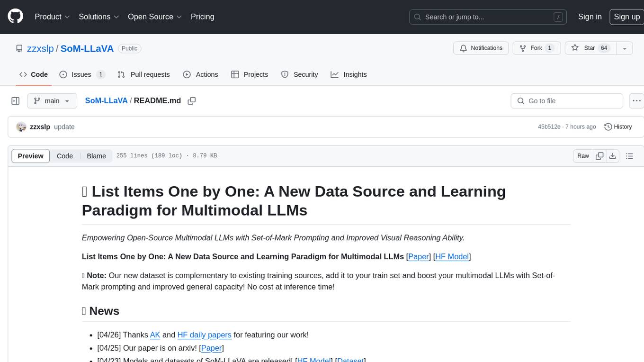
Task: Focus the Search or jump to field
Action: [488, 17]
